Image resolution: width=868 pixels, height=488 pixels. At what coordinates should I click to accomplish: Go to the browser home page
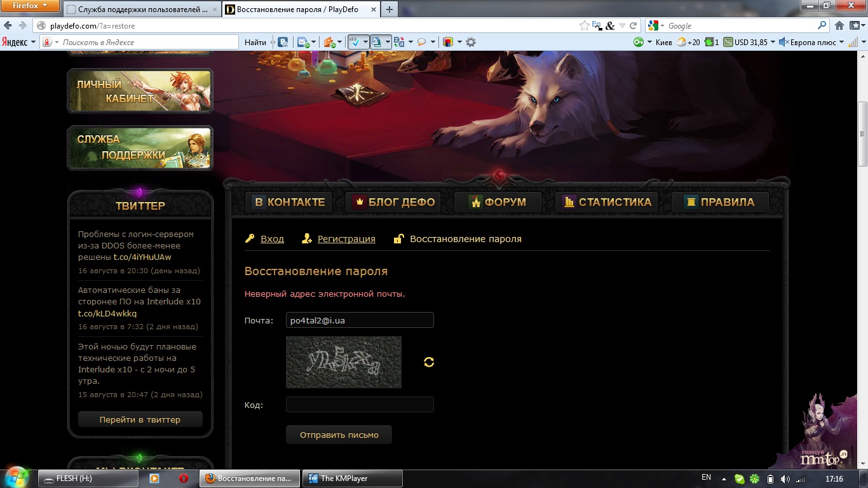pyautogui.click(x=839, y=26)
